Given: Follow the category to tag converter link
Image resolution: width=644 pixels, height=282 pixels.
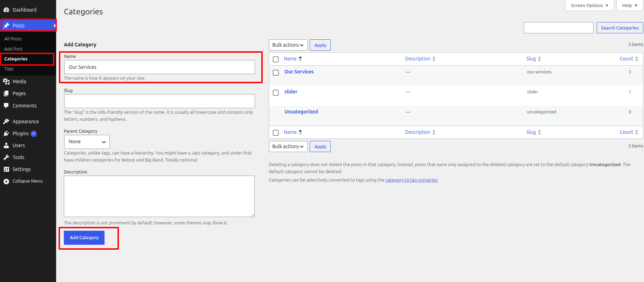Looking at the screenshot, I should tap(412, 180).
